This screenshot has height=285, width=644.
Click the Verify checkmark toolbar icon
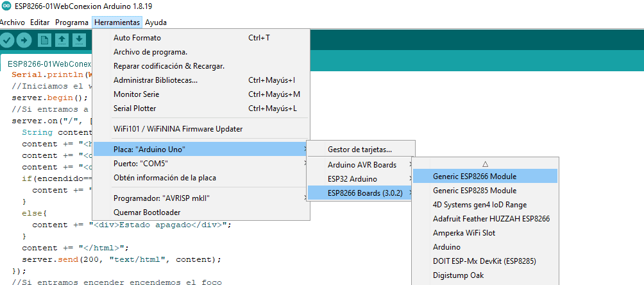tap(7, 40)
